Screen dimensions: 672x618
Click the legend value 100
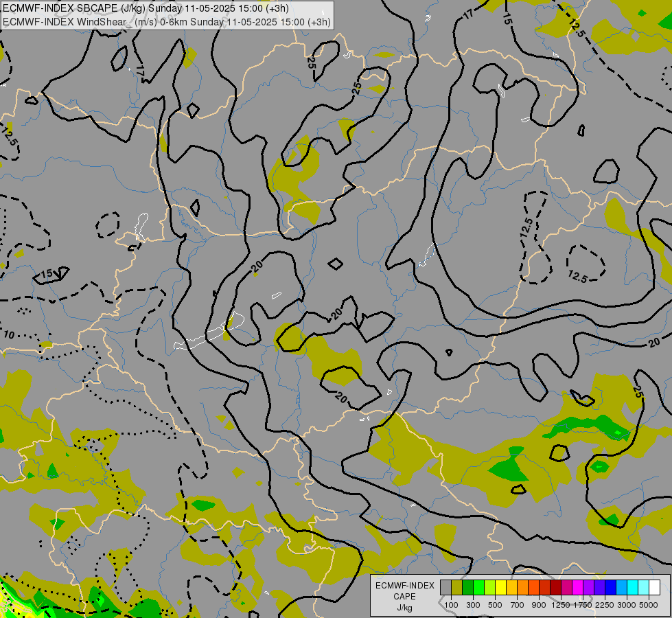451,605
